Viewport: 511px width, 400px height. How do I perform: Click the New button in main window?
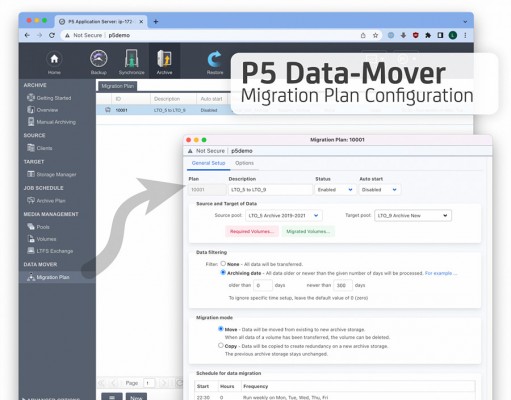[136, 397]
